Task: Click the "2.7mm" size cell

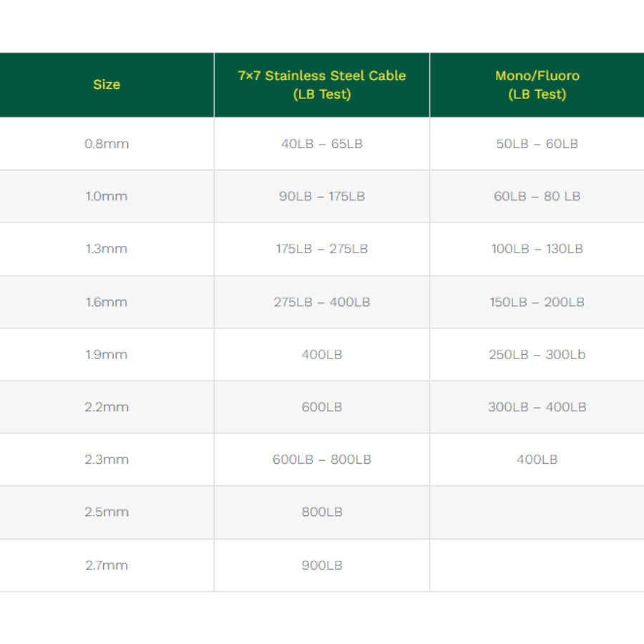Action: click(x=107, y=565)
